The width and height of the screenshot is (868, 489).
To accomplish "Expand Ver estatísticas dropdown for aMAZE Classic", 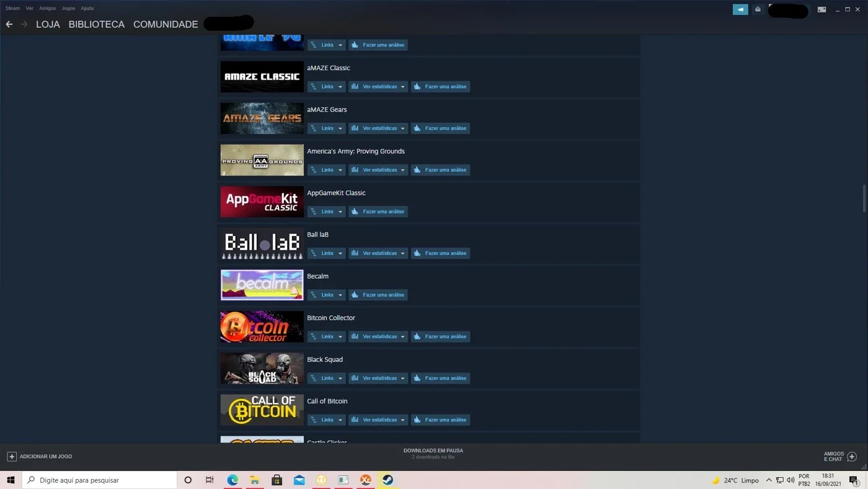I will pos(378,86).
